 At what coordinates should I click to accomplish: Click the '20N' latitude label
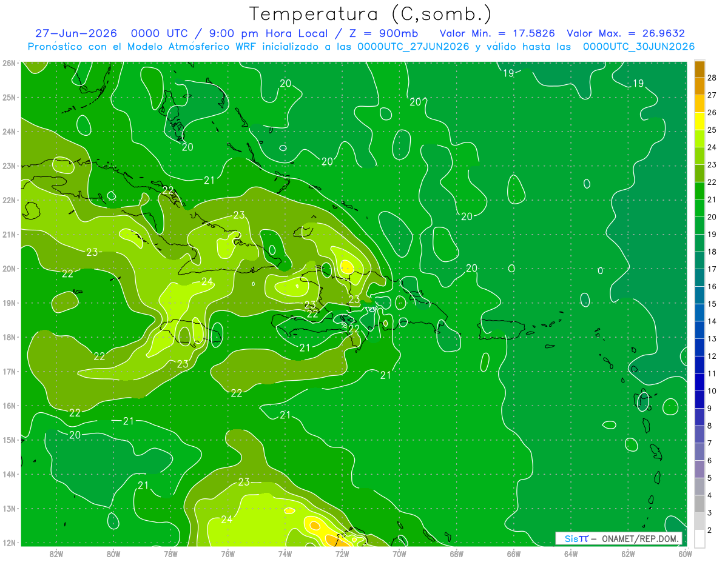8,269
